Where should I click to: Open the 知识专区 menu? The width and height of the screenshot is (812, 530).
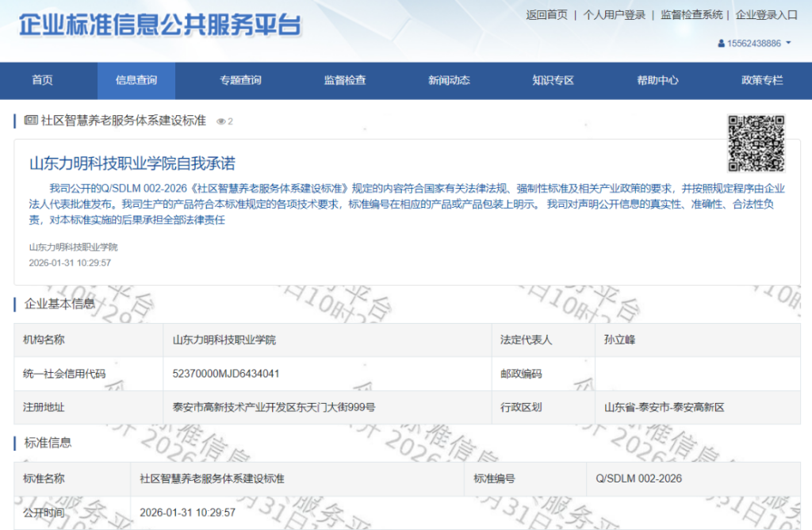[552, 80]
